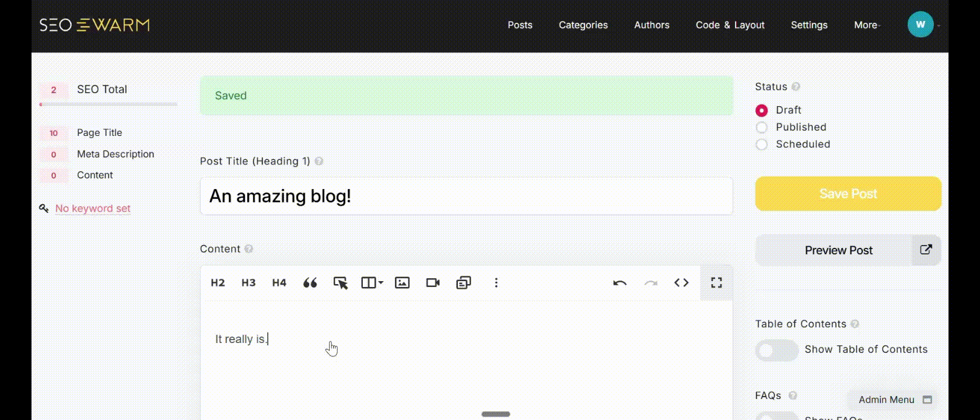
Task: Open the Posts menu
Action: pyautogui.click(x=520, y=25)
